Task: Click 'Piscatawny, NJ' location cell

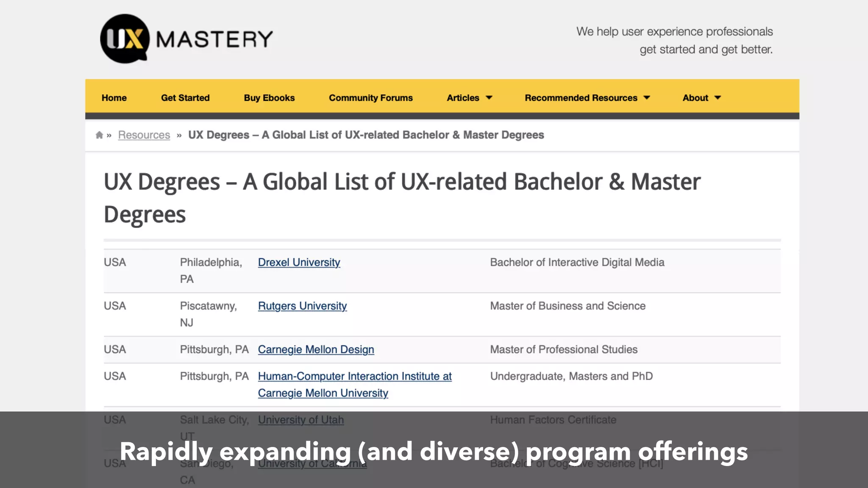Action: click(209, 314)
